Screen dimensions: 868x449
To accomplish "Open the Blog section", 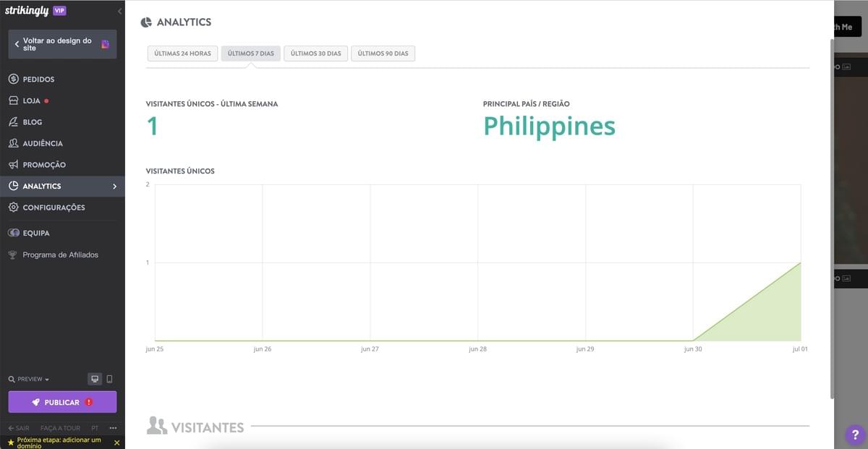I will point(62,122).
